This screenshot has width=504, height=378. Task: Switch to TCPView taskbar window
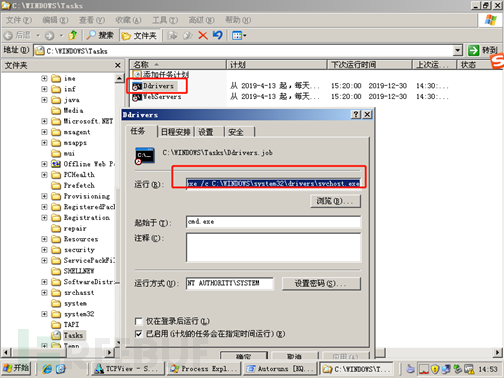pos(128,369)
